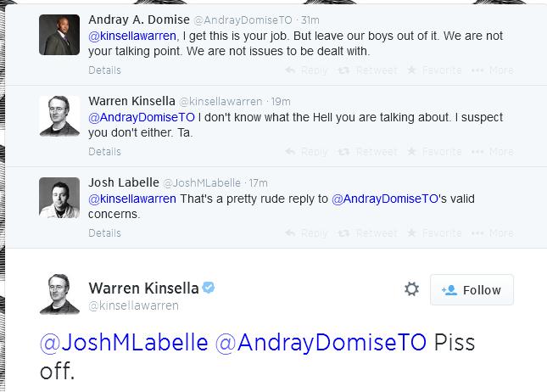This screenshot has height=392, width=547.
Task: Reply to Warren Kinsella's 19m tweet
Action: click(307, 152)
